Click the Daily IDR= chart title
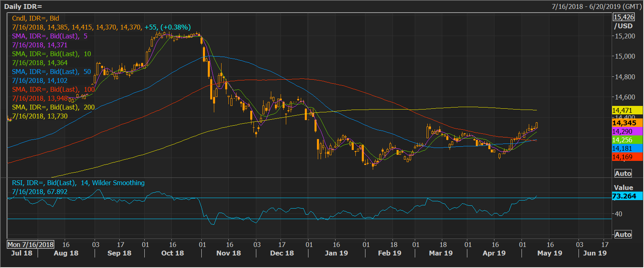The height and width of the screenshot is (268, 644). click(x=23, y=6)
